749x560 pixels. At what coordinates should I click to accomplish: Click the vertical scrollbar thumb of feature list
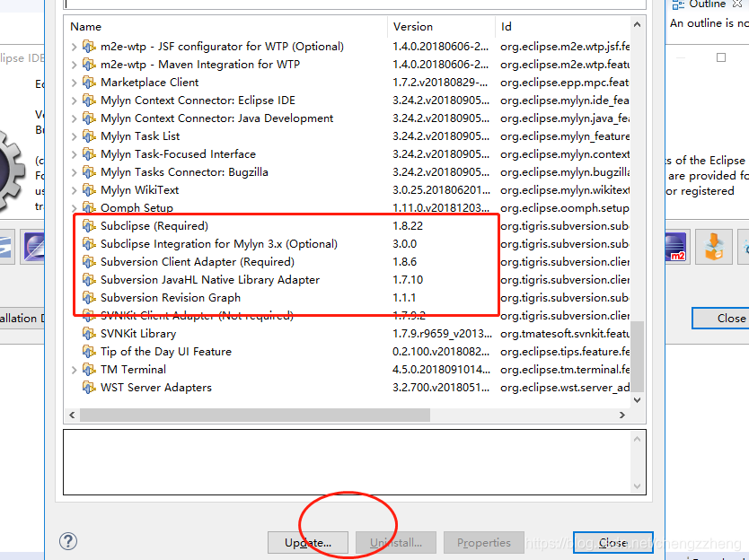click(638, 356)
